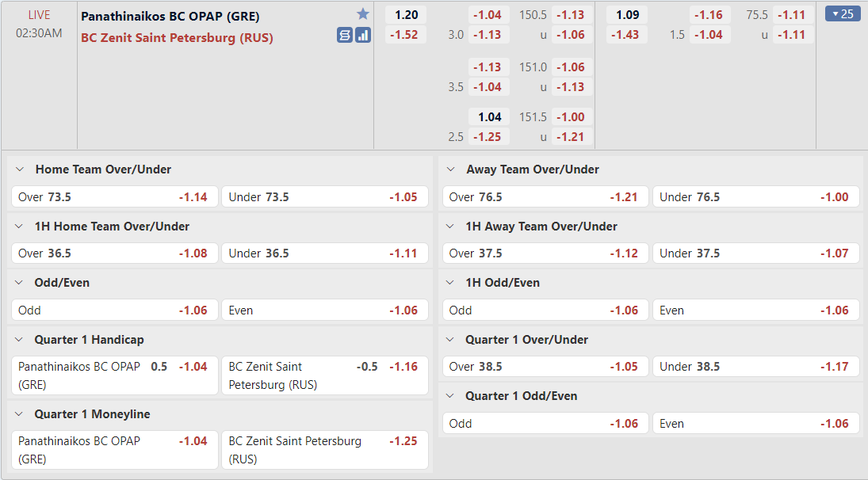This screenshot has width=868, height=480.
Task: Collapse the Quarter 1 Moneyline section
Action: click(19, 414)
